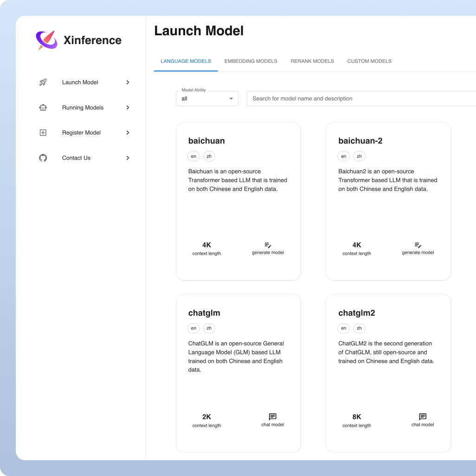Click the Xinference rocket logo
476x476 pixels.
coord(47,40)
